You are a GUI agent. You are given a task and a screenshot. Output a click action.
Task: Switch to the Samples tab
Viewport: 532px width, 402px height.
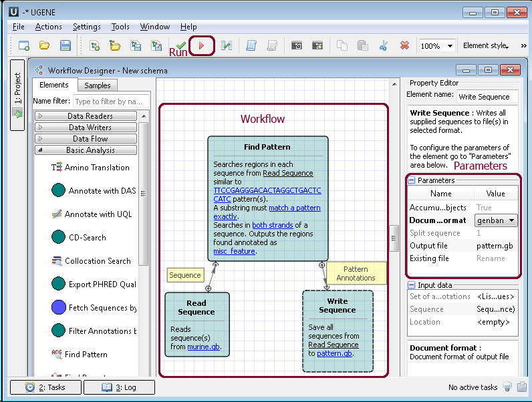(98, 85)
